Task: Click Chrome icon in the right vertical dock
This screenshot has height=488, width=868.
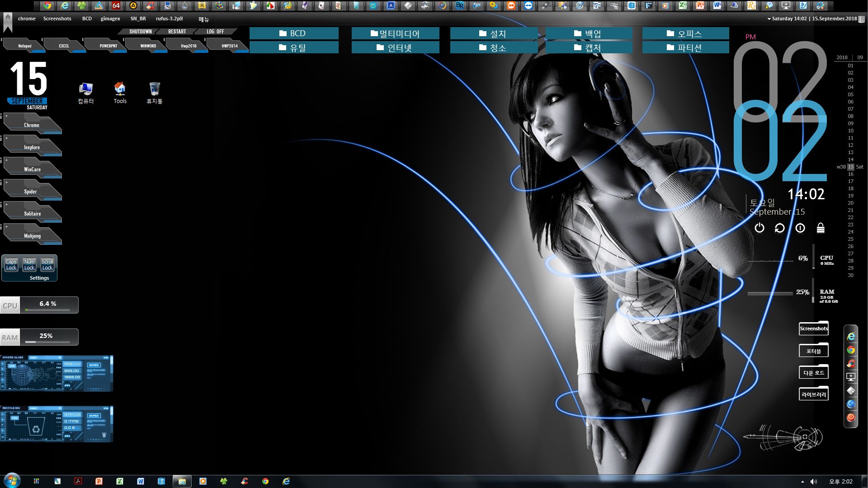Action: (851, 350)
